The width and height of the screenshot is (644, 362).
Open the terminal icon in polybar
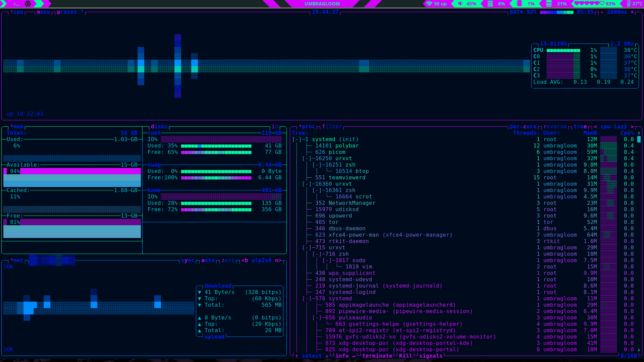tap(16, 4)
